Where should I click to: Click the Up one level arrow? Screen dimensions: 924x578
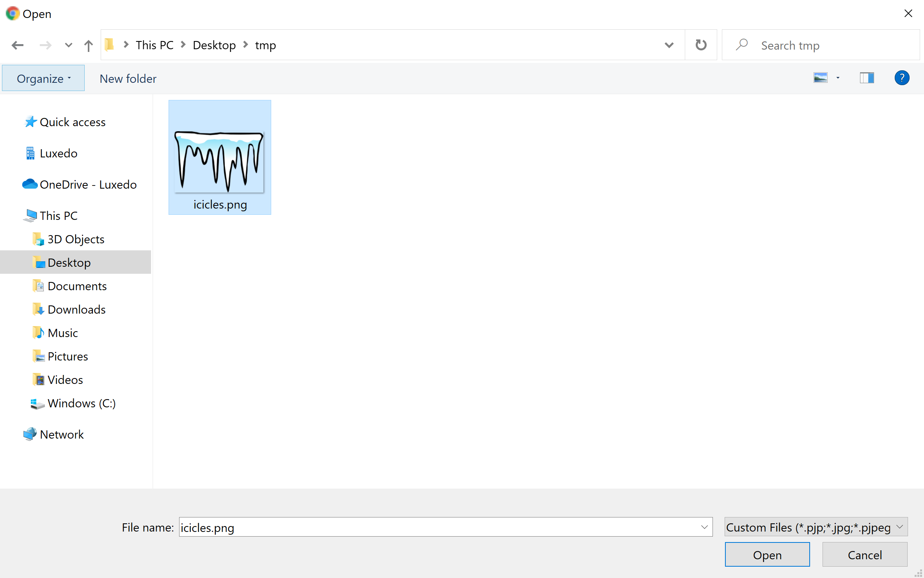[89, 45]
